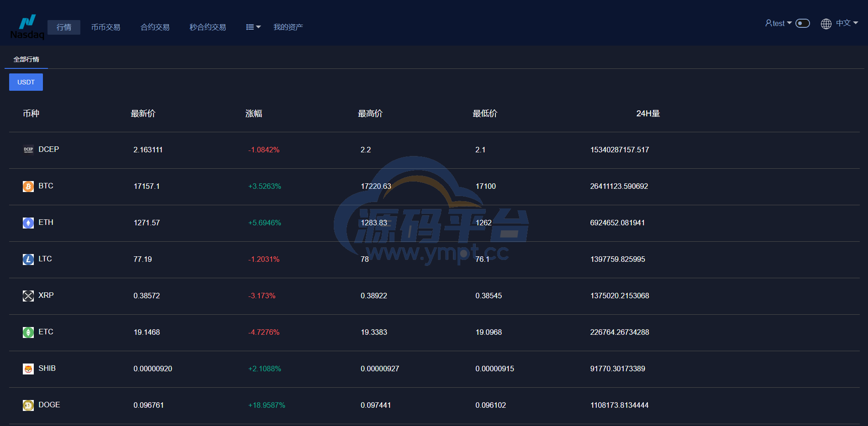Select the 全部行情 tab
Screen dimensions: 868x426
pyautogui.click(x=26, y=59)
